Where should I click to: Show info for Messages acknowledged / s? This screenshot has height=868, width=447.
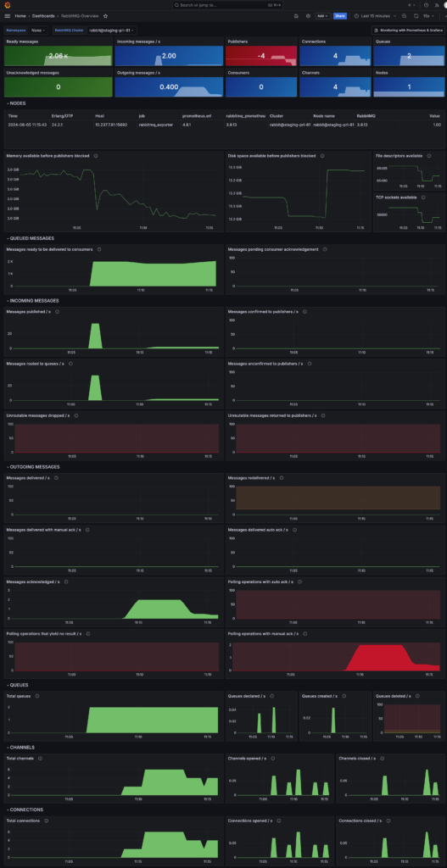click(x=66, y=581)
